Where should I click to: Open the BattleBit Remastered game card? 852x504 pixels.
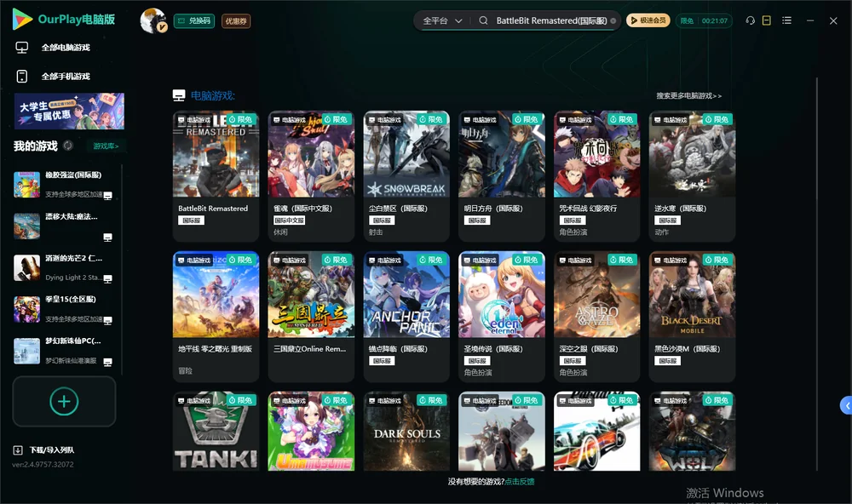point(216,176)
